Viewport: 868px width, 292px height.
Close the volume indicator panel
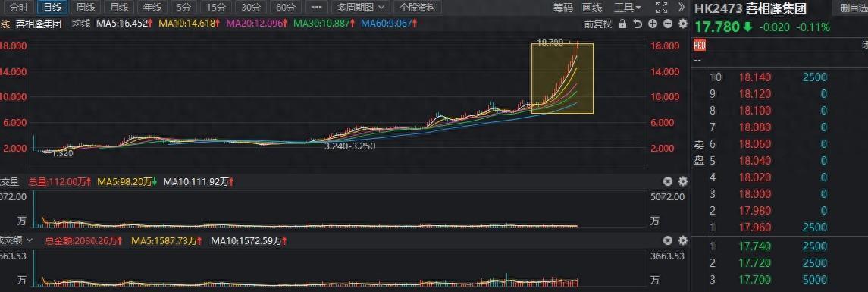668,181
